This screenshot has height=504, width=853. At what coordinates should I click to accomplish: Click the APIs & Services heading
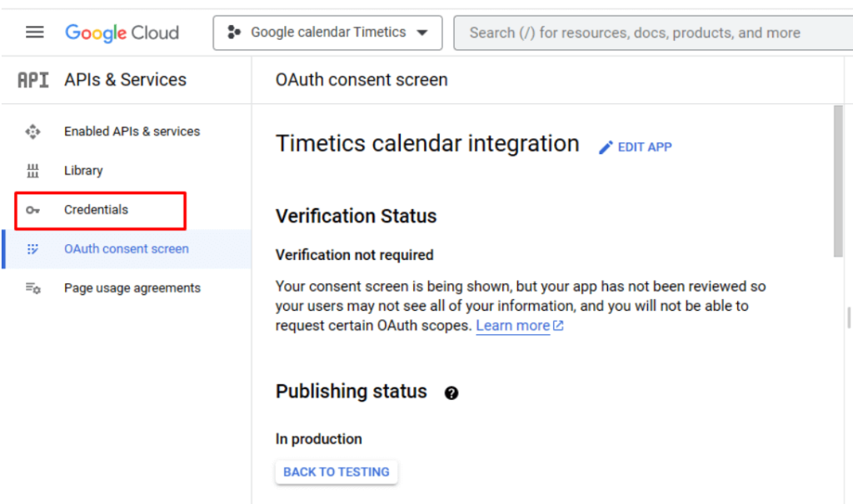pos(125,80)
